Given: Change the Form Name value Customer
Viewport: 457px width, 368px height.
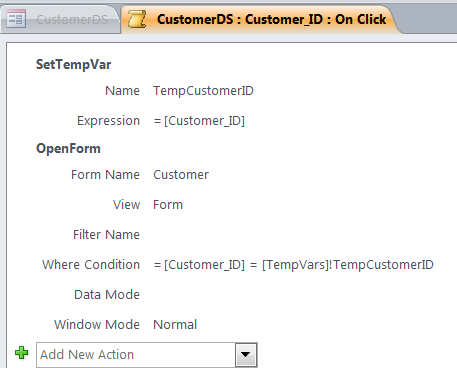Looking at the screenshot, I should (181, 175).
